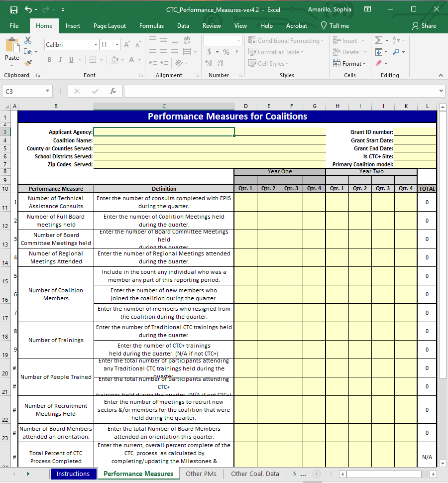Click the AutoSum sigma icon
Screen dimensions: 448x483
point(378,40)
